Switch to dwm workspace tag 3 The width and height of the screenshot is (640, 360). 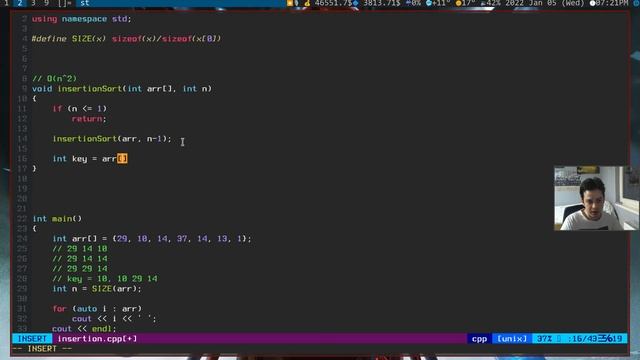tap(33, 3)
